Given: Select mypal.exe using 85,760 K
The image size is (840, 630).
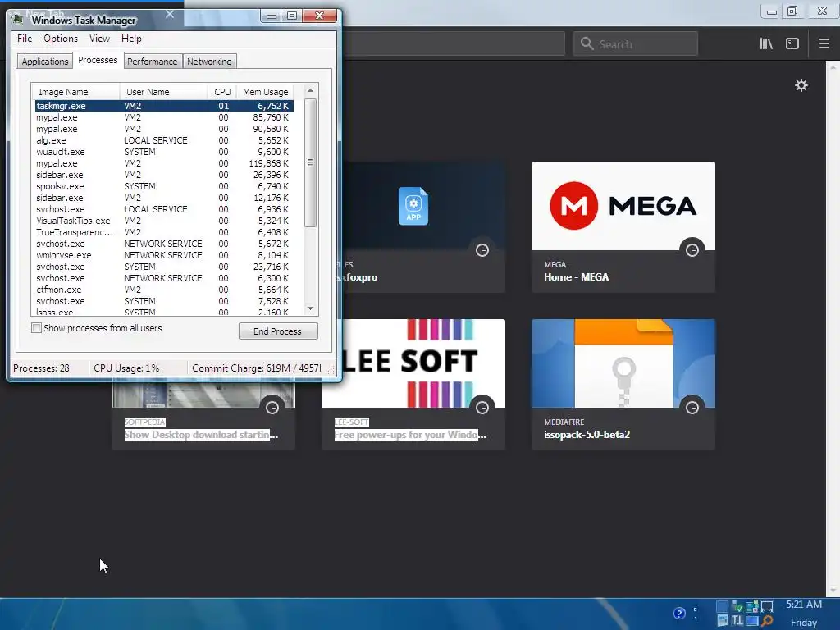Looking at the screenshot, I should click(164, 117).
